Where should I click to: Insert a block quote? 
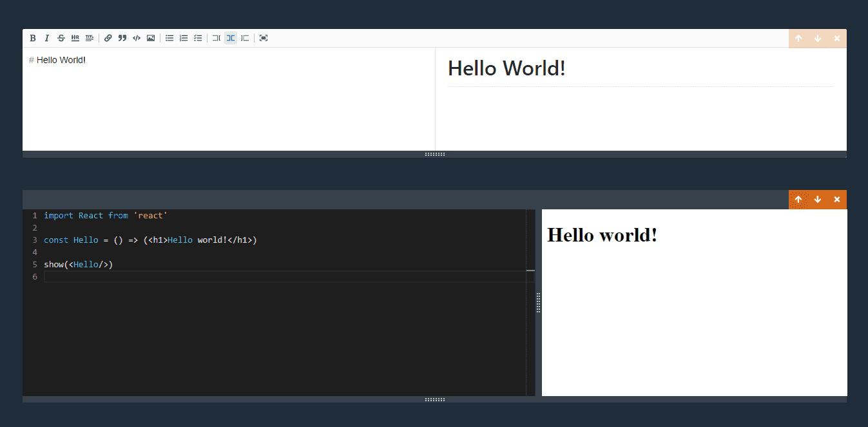coord(122,38)
